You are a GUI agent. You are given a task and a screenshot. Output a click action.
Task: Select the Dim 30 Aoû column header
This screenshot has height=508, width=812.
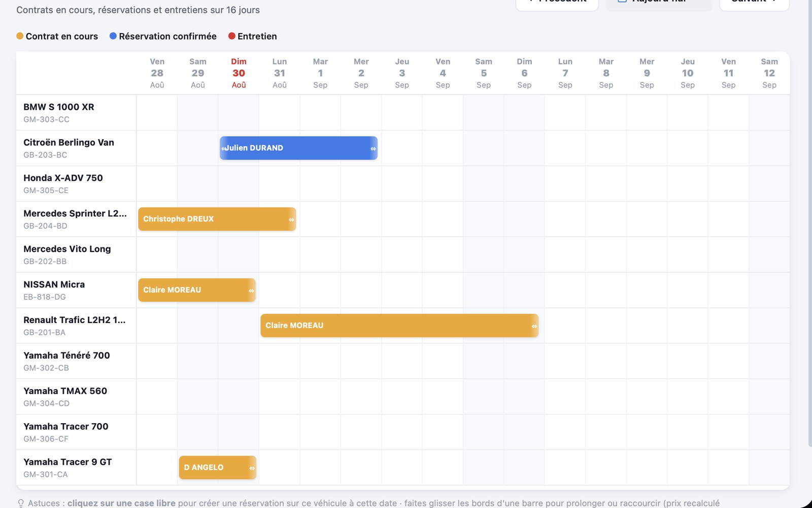[x=239, y=73]
